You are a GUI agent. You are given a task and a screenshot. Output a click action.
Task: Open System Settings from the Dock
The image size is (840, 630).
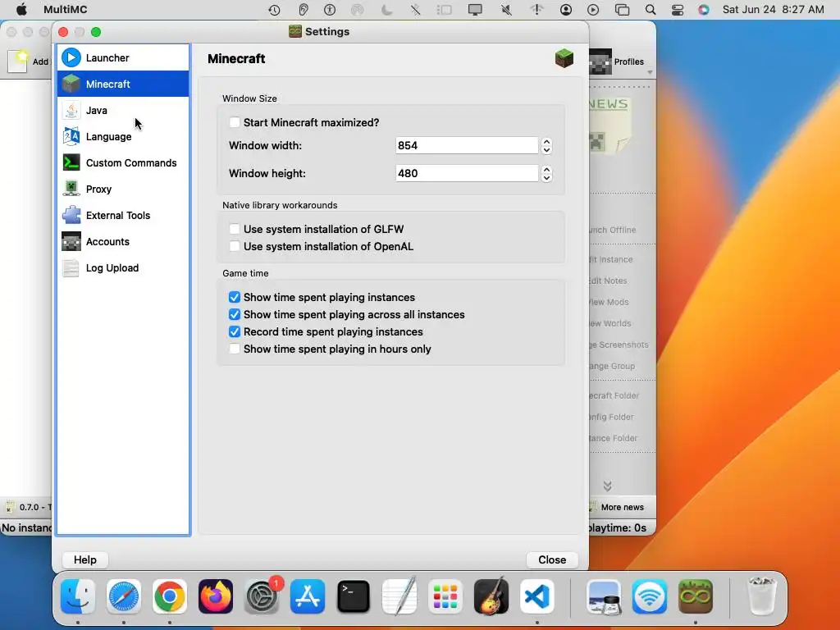pos(262,596)
